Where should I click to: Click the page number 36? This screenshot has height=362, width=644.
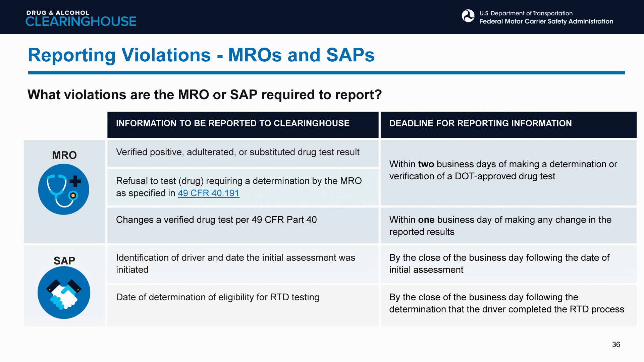[x=616, y=345]
